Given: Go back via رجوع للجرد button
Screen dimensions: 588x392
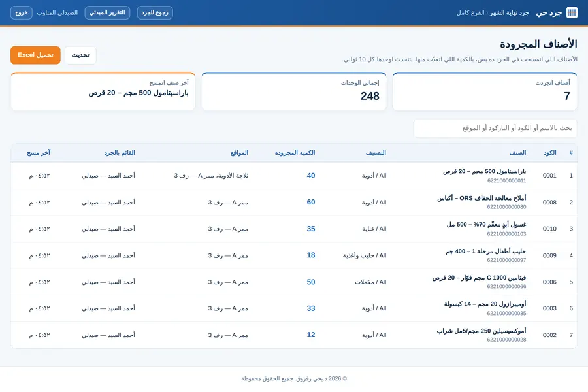Looking at the screenshot, I should coord(155,13).
